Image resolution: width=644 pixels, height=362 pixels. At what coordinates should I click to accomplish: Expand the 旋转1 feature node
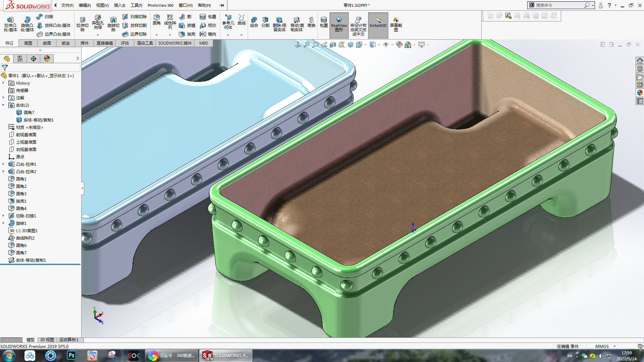coord(3,223)
